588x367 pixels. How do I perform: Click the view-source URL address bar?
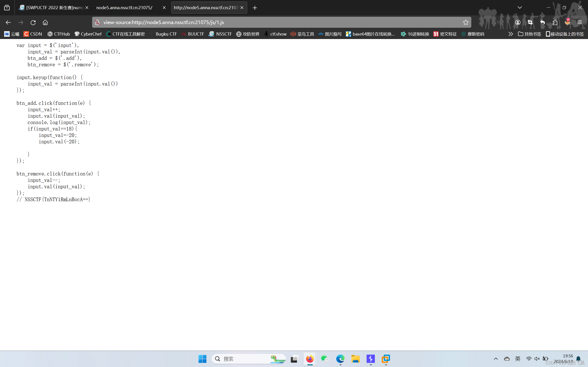(267, 22)
